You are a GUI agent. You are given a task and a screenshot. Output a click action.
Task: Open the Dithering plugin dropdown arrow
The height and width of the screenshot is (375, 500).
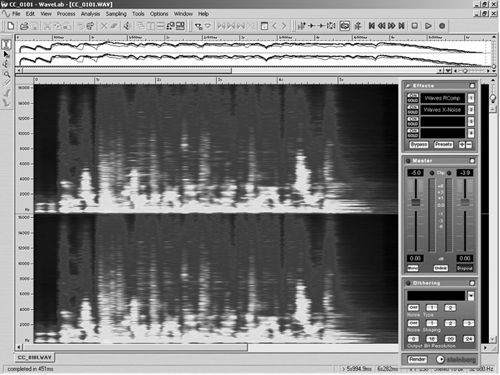click(471, 296)
